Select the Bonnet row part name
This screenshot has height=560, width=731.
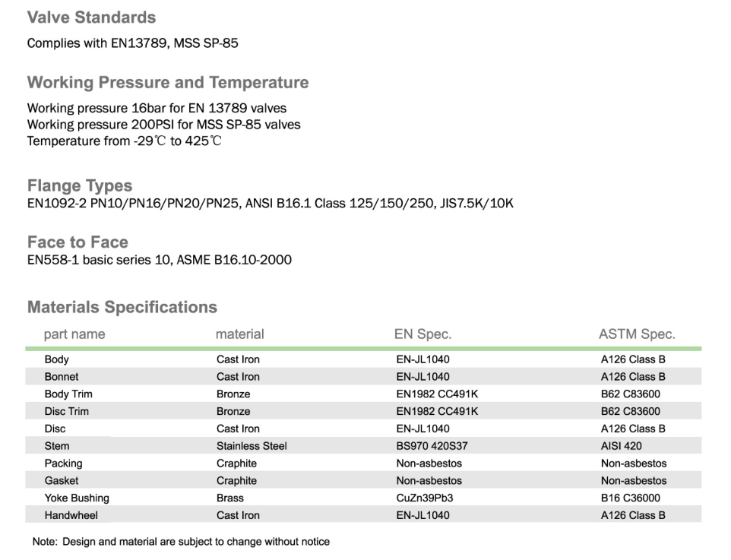62,377
